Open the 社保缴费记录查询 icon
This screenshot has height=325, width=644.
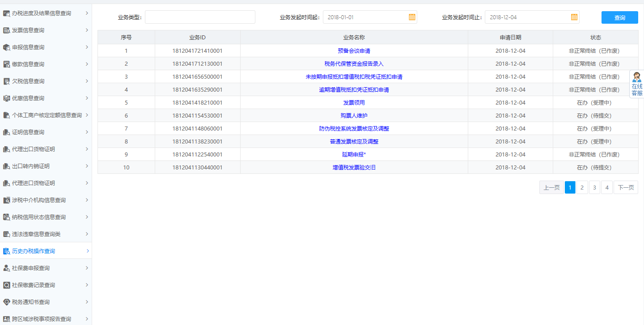pyautogui.click(x=6, y=285)
